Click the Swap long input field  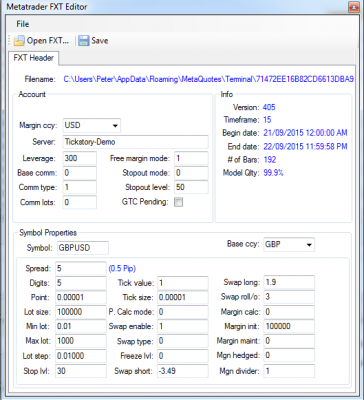click(289, 282)
